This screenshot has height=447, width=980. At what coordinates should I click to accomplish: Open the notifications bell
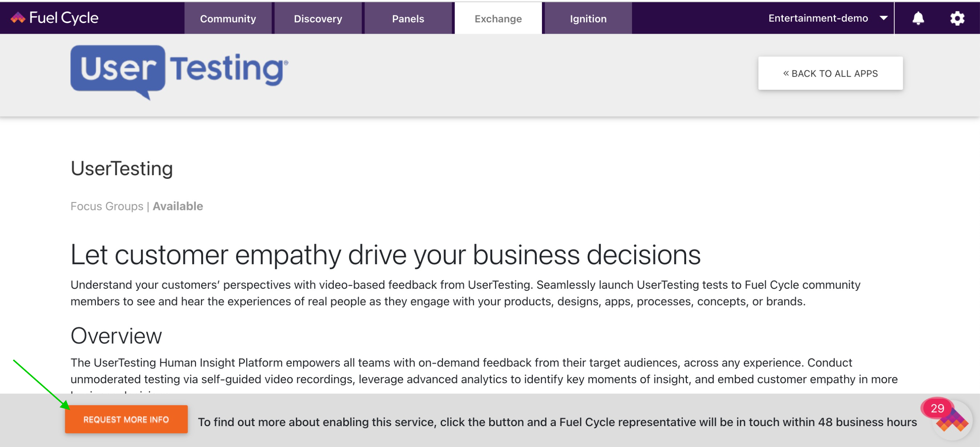(918, 18)
